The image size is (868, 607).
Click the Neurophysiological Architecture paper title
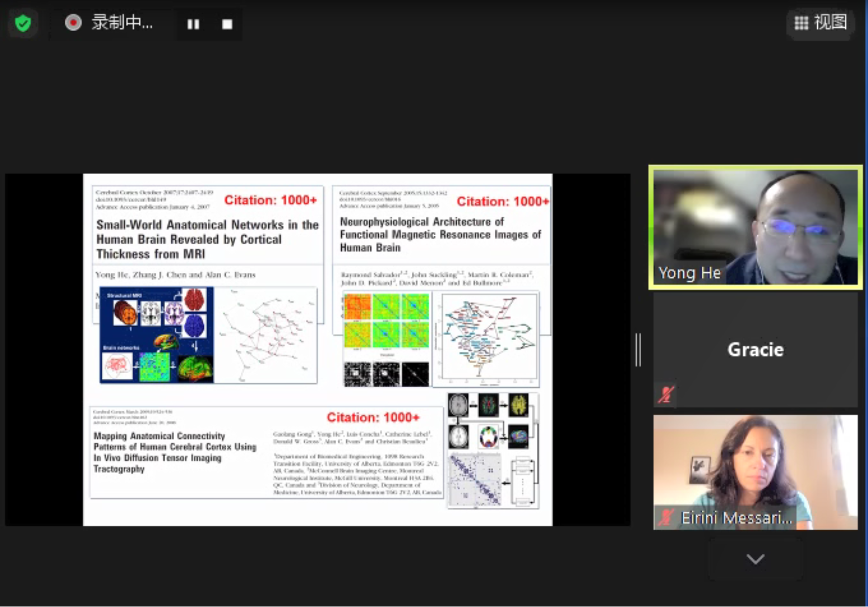440,234
